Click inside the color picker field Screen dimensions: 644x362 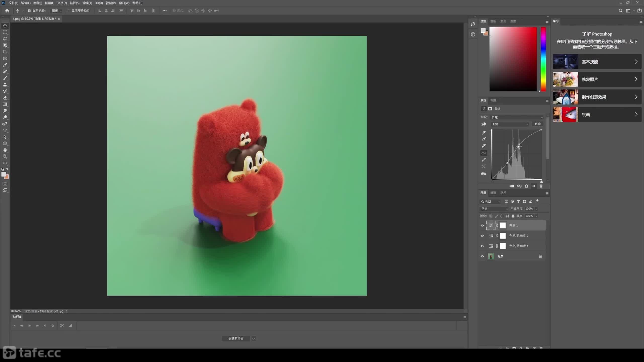point(513,59)
